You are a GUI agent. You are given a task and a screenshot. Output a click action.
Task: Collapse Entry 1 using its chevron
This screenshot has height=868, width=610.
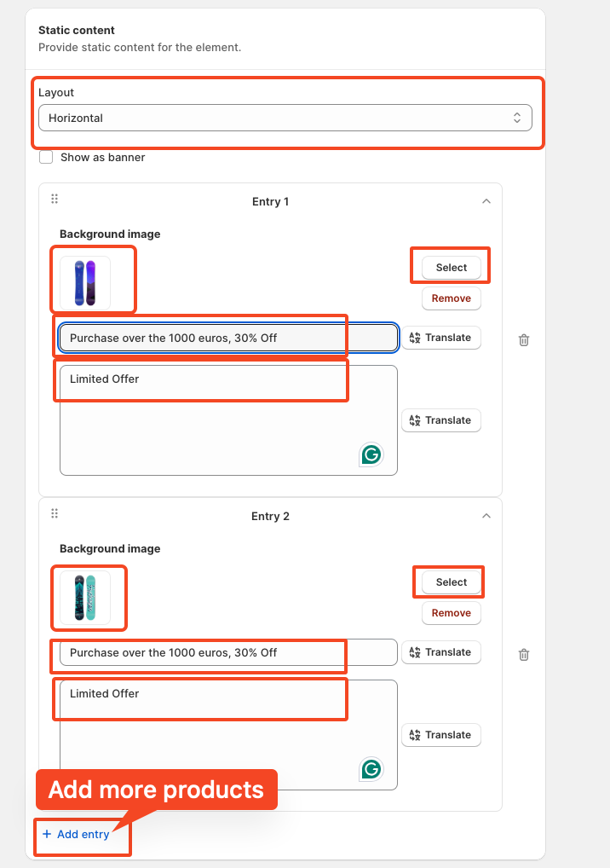click(486, 201)
